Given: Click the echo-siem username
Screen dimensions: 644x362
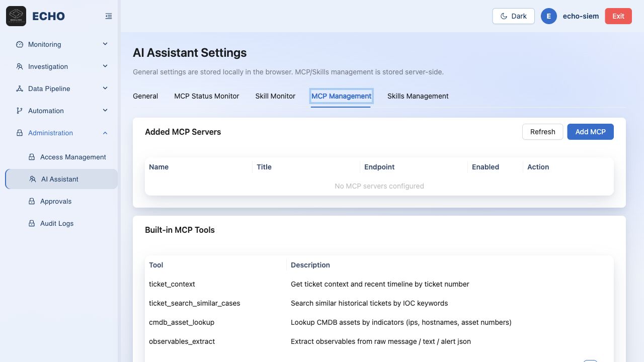Looking at the screenshot, I should (x=581, y=16).
